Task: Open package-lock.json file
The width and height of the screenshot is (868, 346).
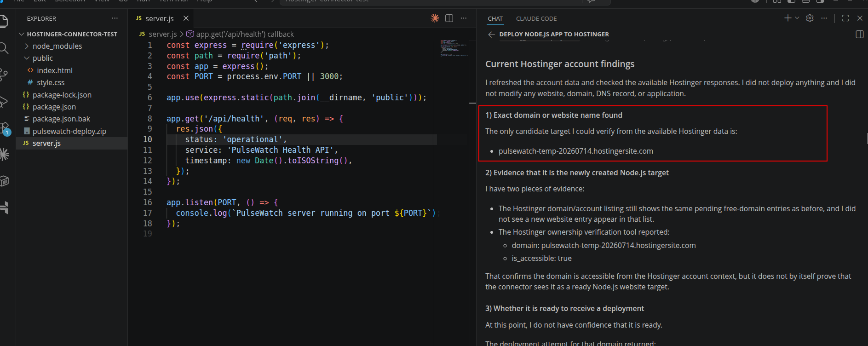Action: (x=72, y=95)
